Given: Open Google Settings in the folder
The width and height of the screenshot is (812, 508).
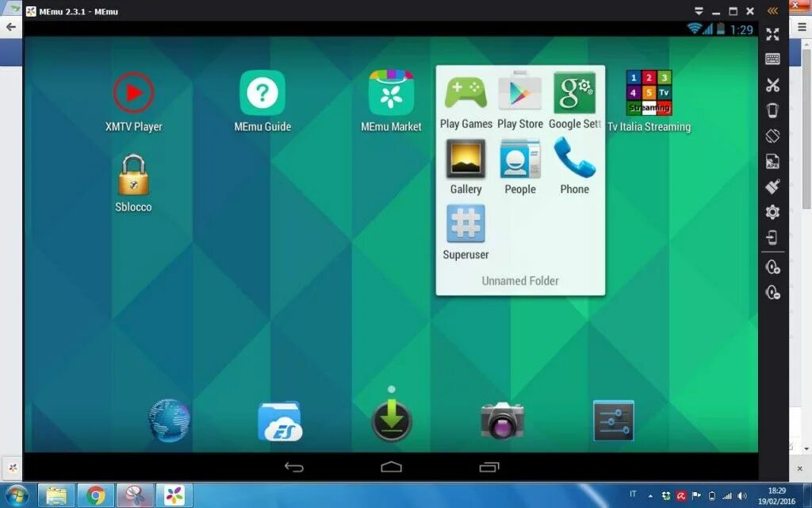Looking at the screenshot, I should [574, 93].
